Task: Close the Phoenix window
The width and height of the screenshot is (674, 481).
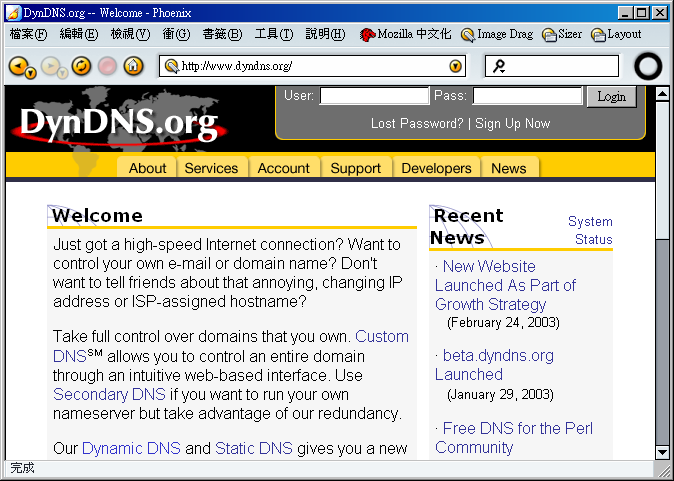Action: pos(659,13)
